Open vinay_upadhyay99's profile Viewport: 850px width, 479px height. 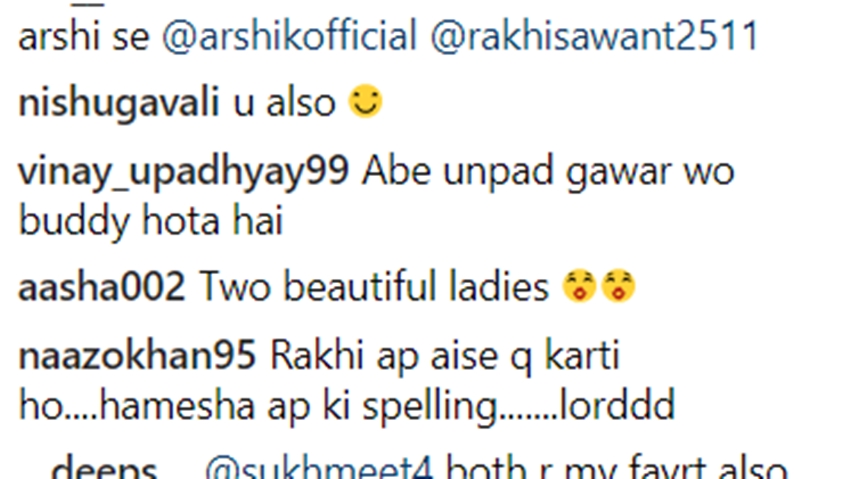[x=183, y=171]
